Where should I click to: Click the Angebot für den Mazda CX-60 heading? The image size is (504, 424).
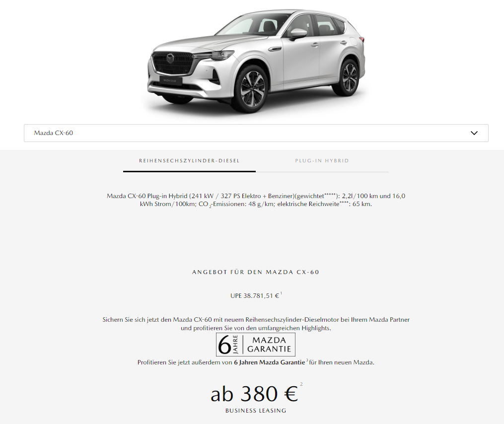coord(256,272)
